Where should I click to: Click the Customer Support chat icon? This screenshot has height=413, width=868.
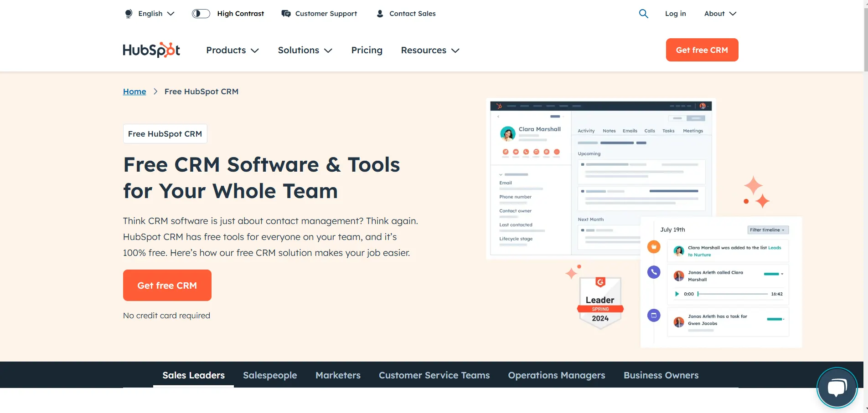click(286, 13)
